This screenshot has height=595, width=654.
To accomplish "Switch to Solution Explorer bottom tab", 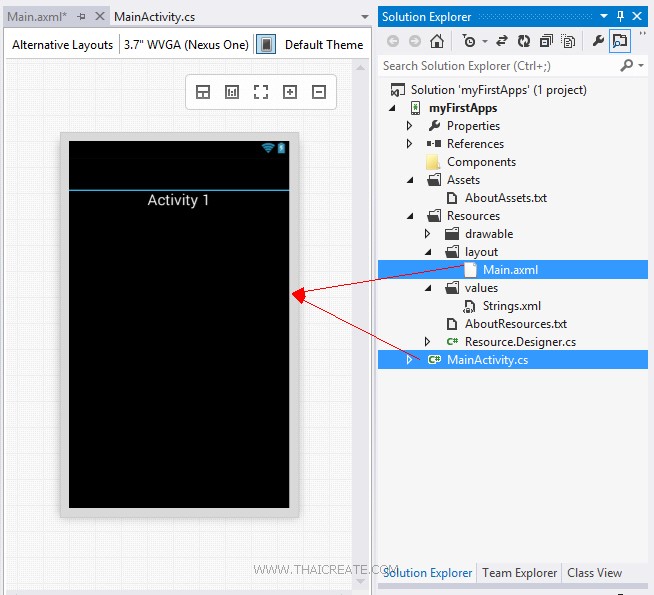I will [x=427, y=573].
